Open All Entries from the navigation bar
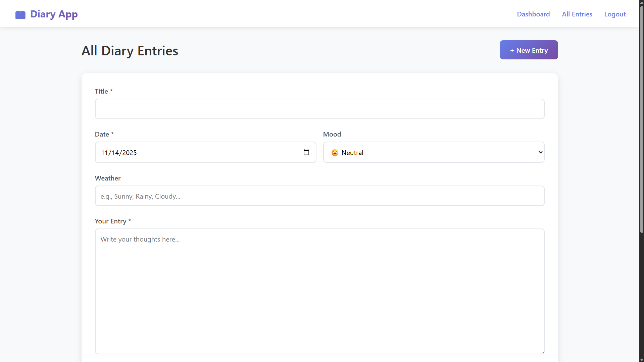This screenshot has height=362, width=644. tap(577, 14)
